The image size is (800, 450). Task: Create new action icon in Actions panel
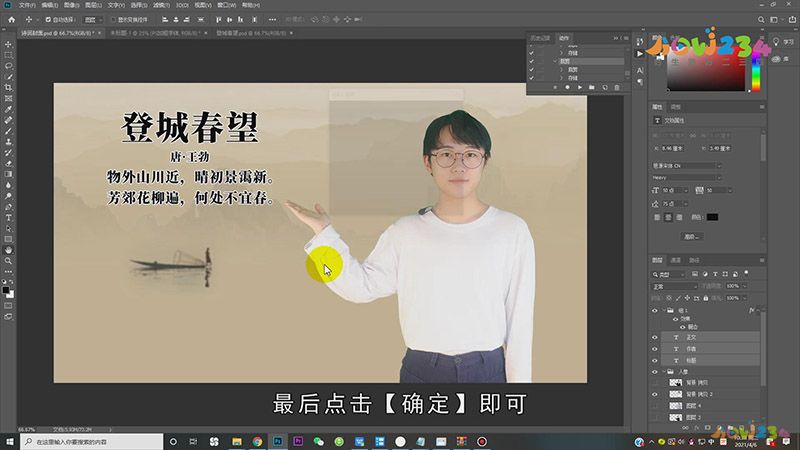point(605,87)
